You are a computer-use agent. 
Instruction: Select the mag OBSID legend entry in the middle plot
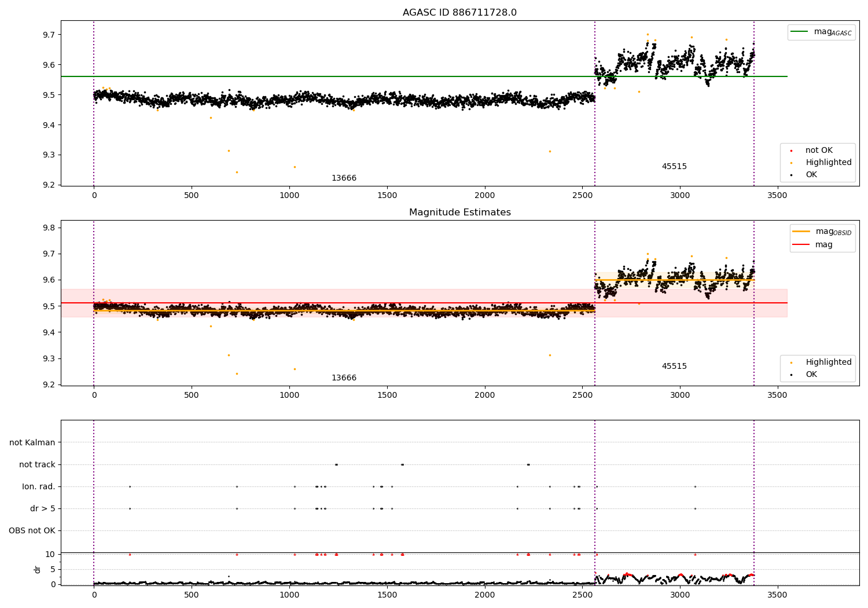tap(822, 232)
